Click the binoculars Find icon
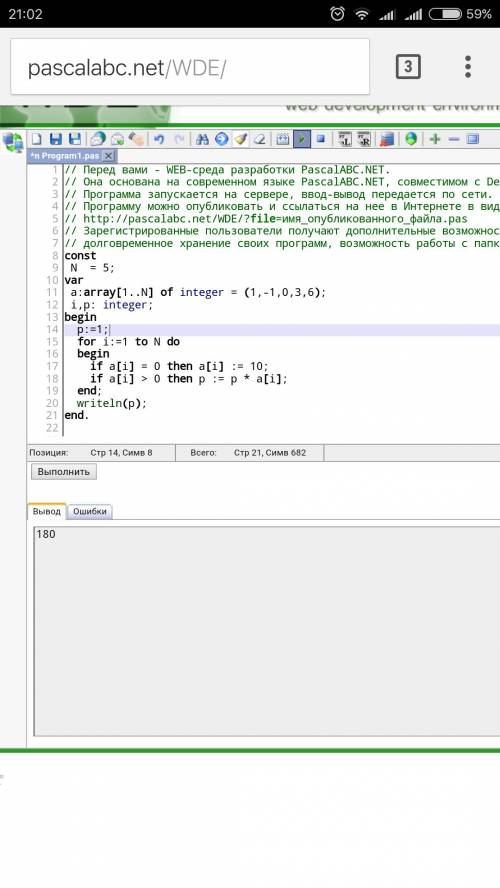This screenshot has width=500, height=888. (202, 139)
